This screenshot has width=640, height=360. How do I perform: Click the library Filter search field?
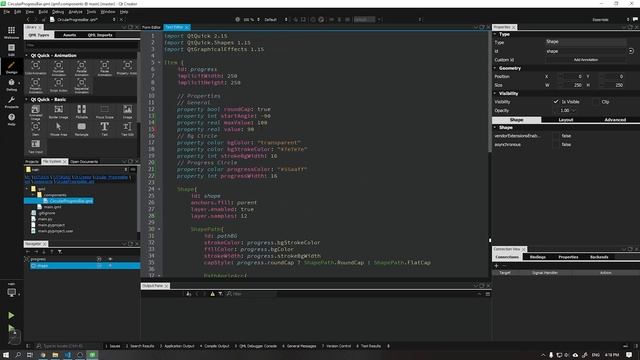click(x=81, y=45)
